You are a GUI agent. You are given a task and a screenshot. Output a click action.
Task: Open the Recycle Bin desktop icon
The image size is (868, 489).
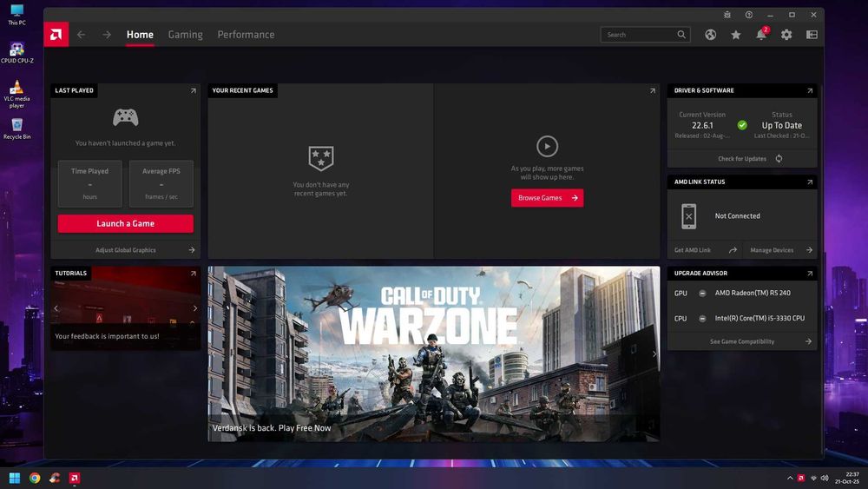click(x=16, y=129)
